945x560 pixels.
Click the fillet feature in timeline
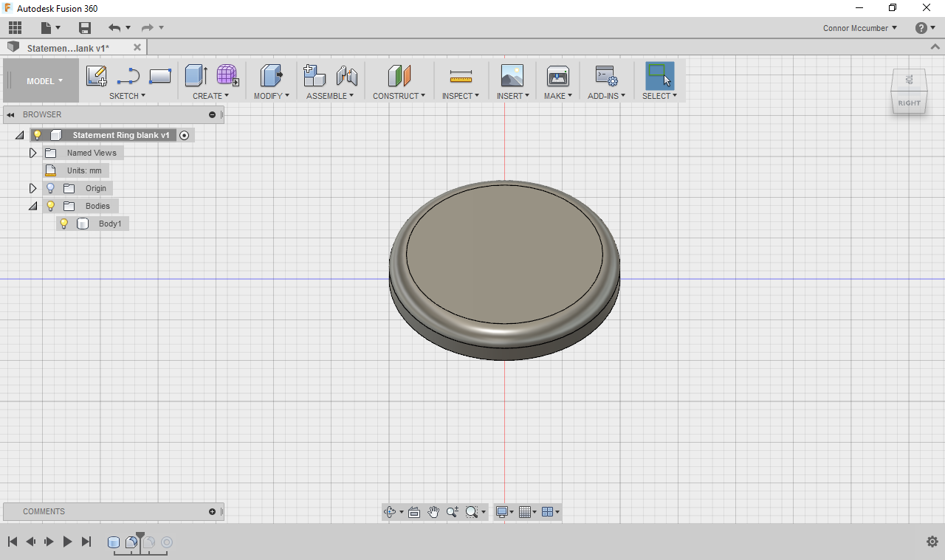pos(131,542)
